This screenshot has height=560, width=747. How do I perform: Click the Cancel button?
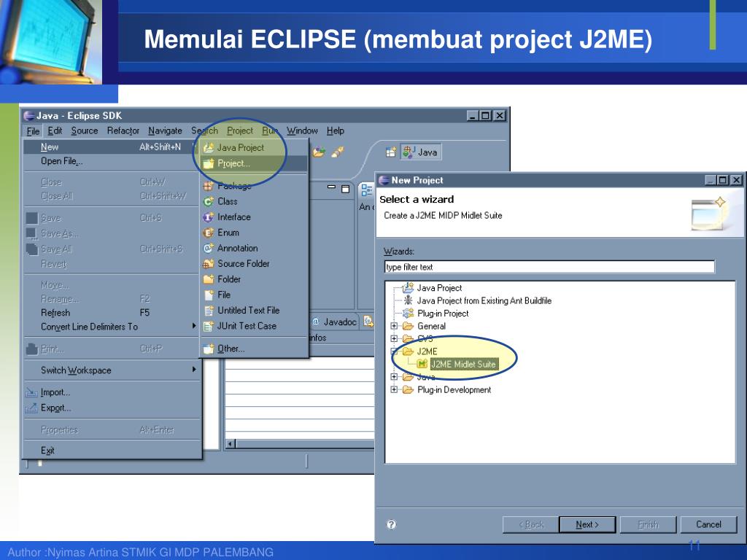click(708, 524)
